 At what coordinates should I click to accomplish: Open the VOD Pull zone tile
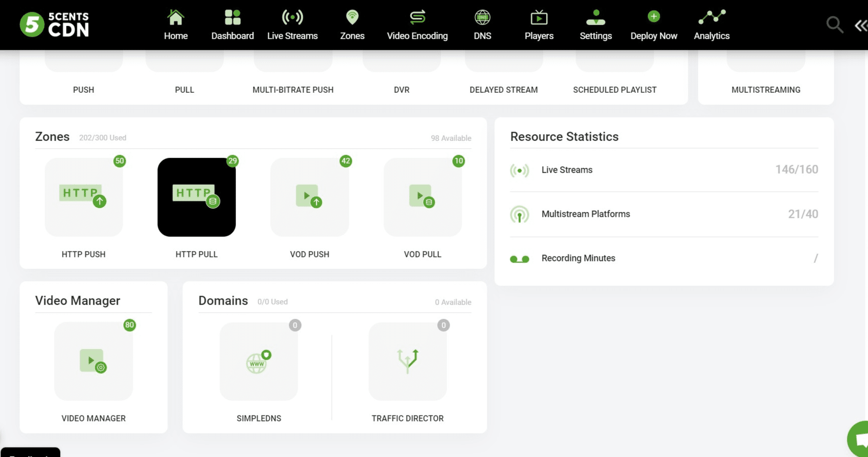coord(423,197)
